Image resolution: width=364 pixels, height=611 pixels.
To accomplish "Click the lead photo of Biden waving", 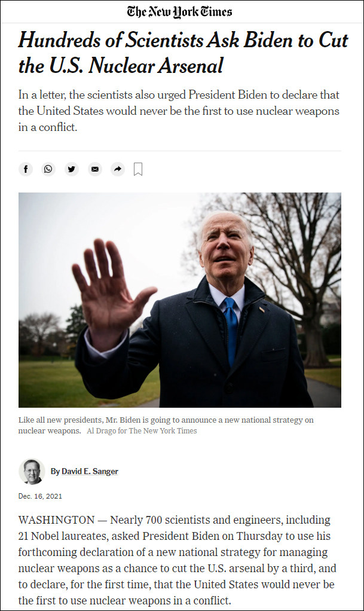I will pyautogui.click(x=180, y=300).
